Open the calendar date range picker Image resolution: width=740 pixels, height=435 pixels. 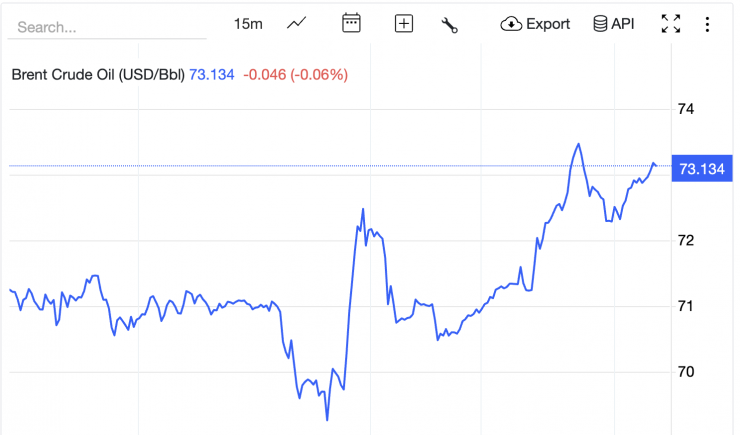tap(351, 24)
